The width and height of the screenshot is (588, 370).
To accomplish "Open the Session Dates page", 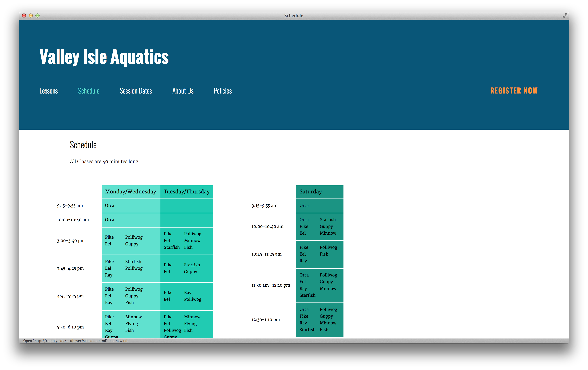I will (x=136, y=91).
